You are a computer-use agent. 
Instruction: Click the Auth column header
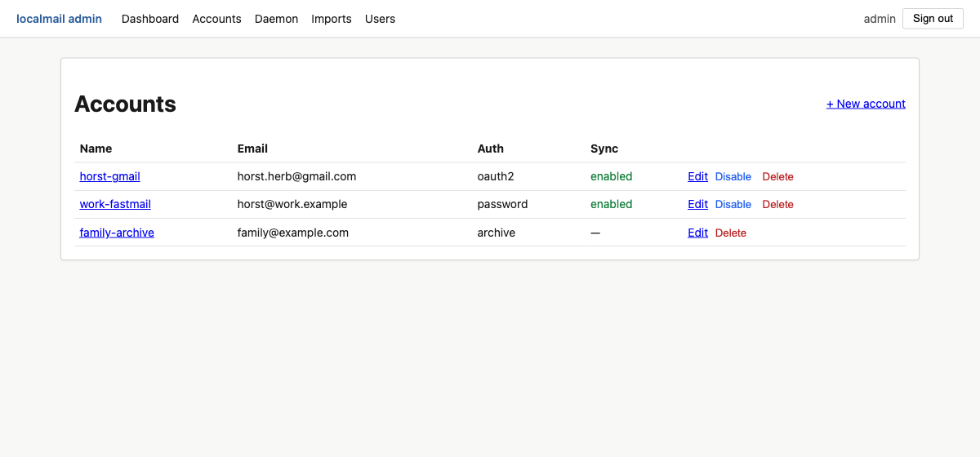tap(491, 149)
